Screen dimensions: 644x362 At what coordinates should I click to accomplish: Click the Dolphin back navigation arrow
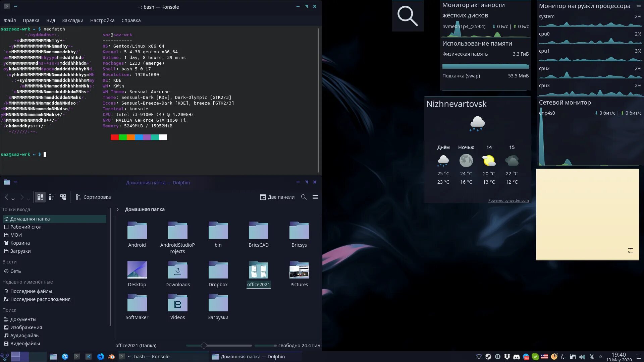click(x=6, y=197)
